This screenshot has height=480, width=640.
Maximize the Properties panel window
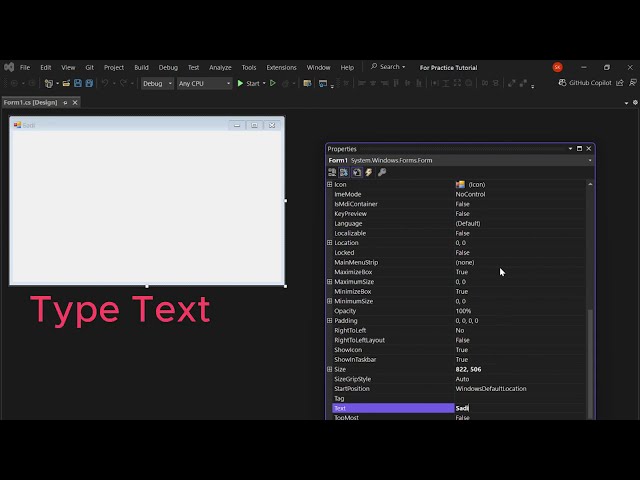[x=579, y=149]
